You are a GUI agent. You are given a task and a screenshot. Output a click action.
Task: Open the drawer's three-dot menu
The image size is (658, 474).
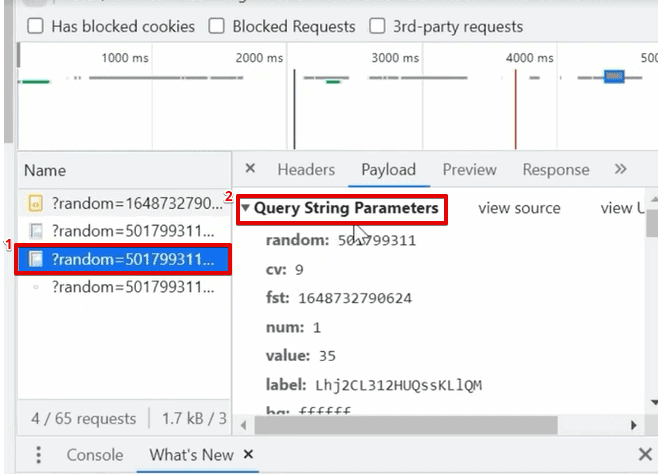tap(38, 455)
